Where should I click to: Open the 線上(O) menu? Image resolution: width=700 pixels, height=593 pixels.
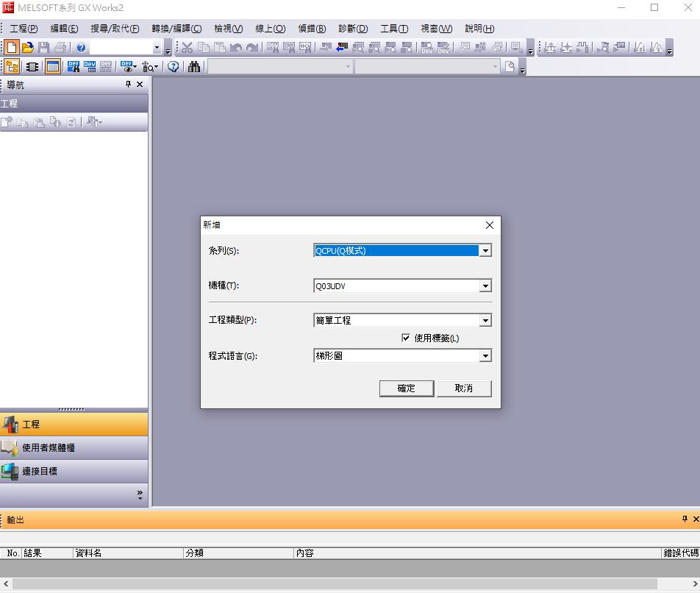[x=270, y=29]
